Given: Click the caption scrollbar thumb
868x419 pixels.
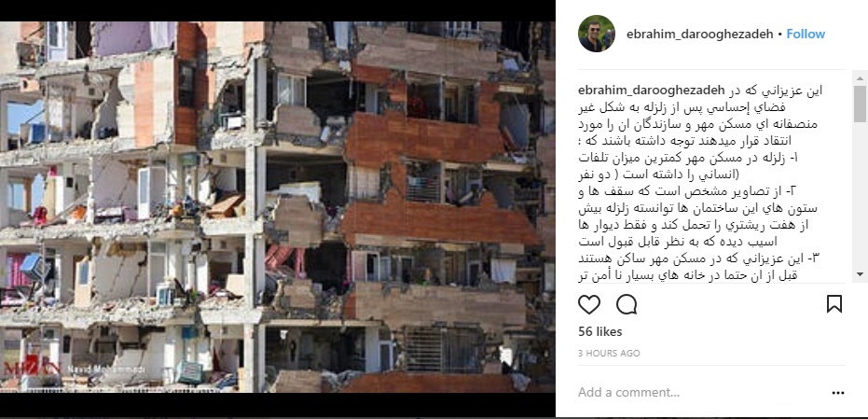Looking at the screenshot, I should pos(860,104).
